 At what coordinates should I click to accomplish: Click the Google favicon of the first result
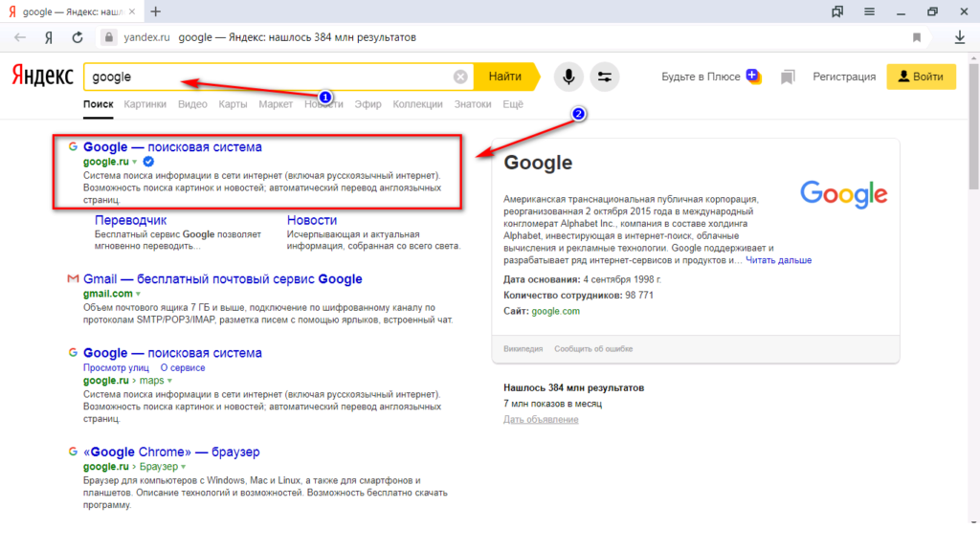coord(73,146)
